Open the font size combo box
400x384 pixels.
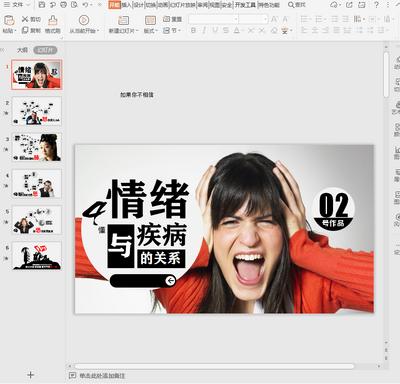pos(254,19)
